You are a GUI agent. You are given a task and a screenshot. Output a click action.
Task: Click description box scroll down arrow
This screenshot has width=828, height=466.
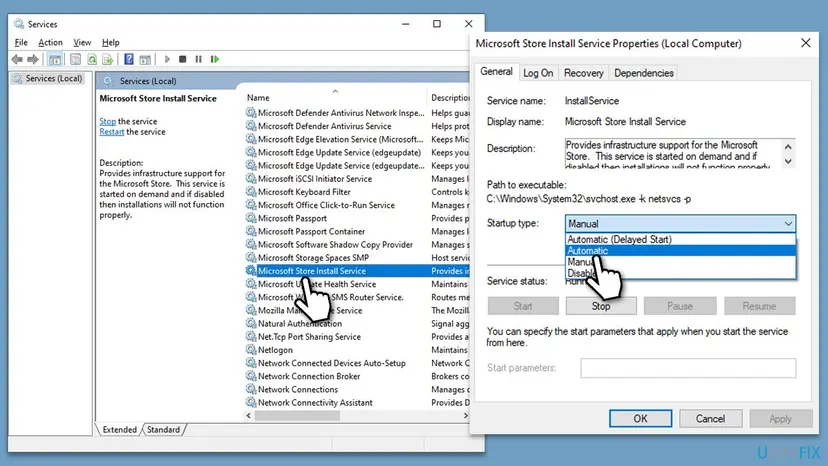(x=788, y=161)
